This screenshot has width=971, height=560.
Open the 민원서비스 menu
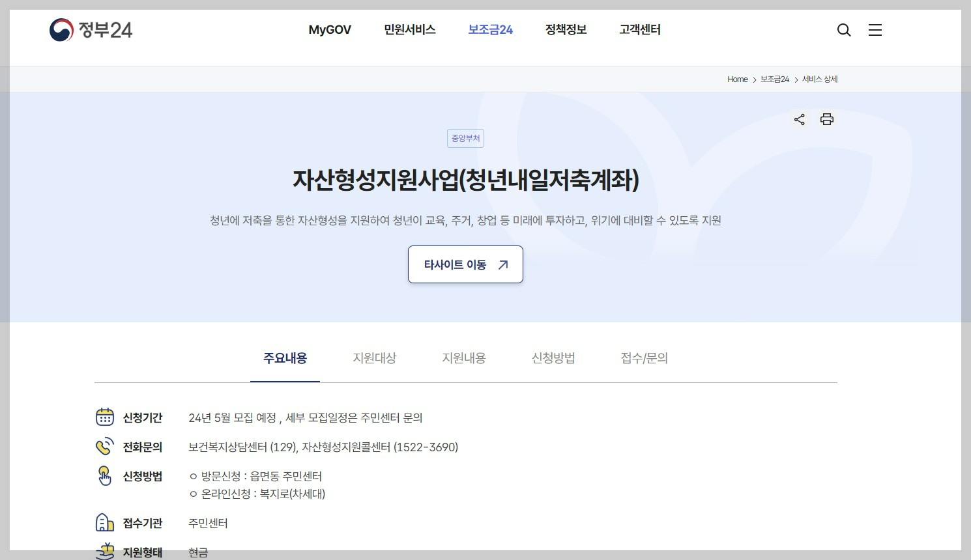pyautogui.click(x=410, y=30)
